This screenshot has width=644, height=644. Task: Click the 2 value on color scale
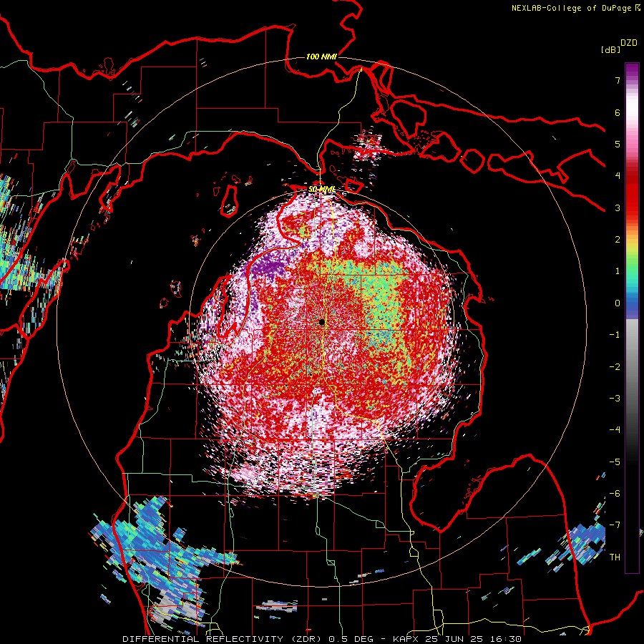tap(618, 240)
